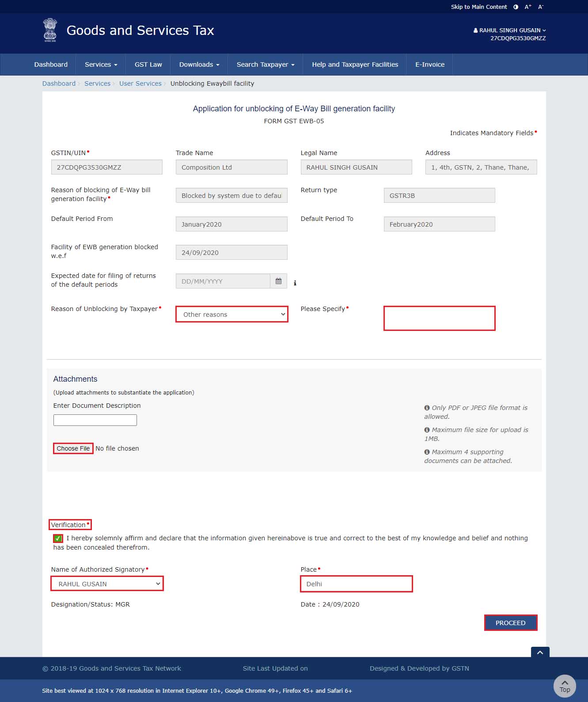588x702 pixels.
Task: Increase font size with A+ icon
Action: [x=528, y=7]
